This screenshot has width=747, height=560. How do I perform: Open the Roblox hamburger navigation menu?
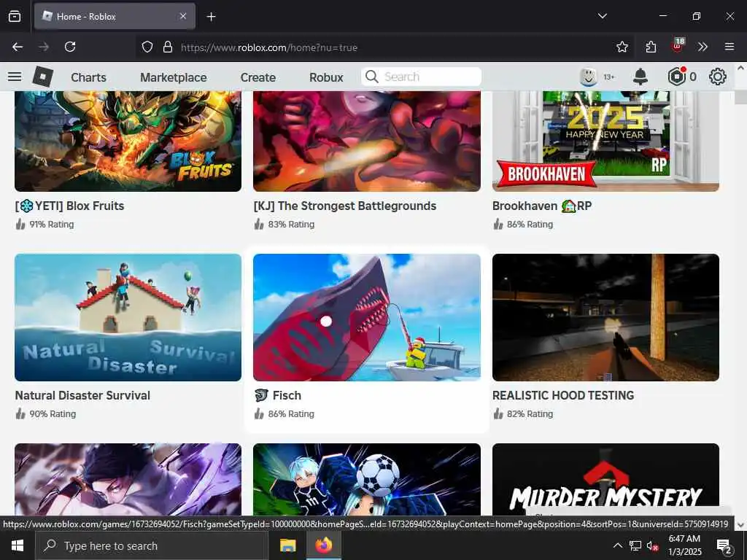pyautogui.click(x=15, y=77)
